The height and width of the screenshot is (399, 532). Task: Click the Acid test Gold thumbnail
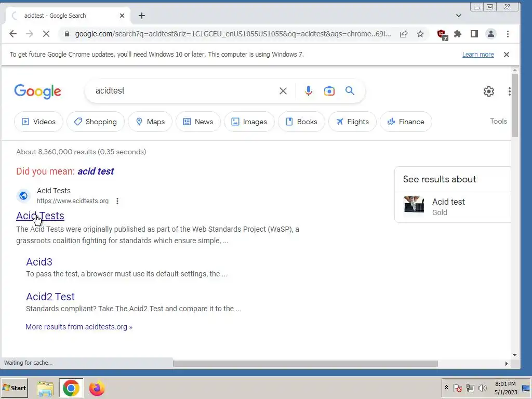(x=414, y=204)
